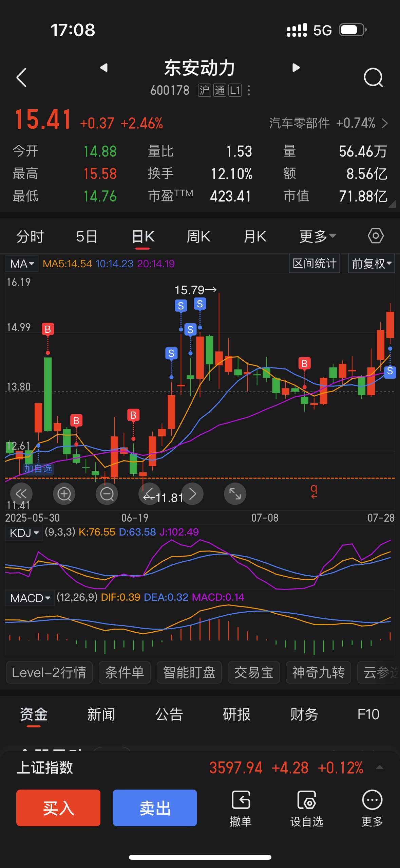Tap the 东安动力 stock title
The image size is (400, 868).
coord(199,68)
